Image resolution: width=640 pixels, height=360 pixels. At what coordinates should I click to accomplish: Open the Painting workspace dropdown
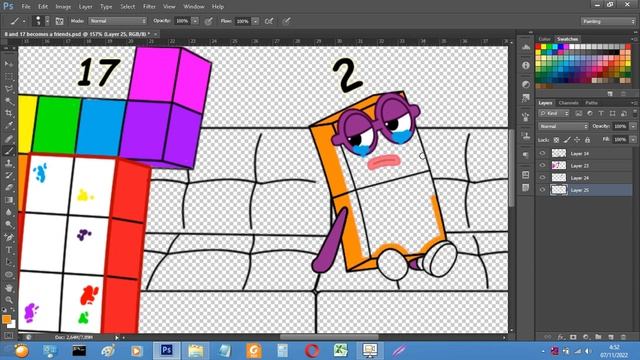click(x=608, y=21)
